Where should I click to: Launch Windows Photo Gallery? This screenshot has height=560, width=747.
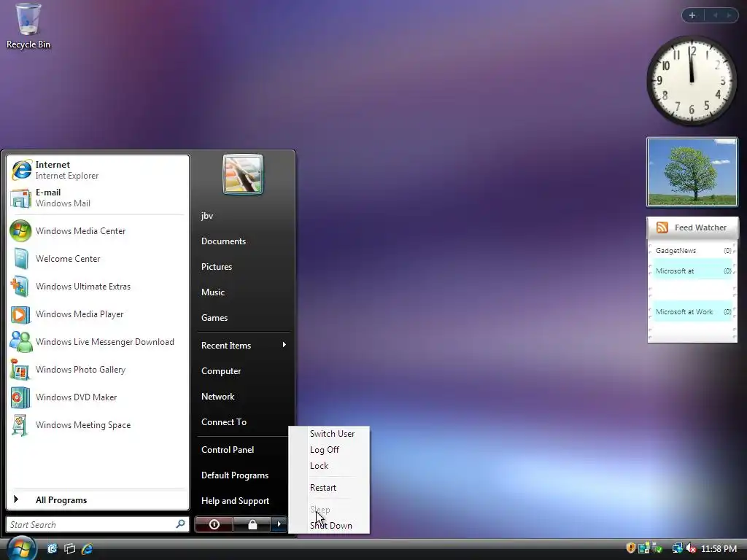coord(98,369)
